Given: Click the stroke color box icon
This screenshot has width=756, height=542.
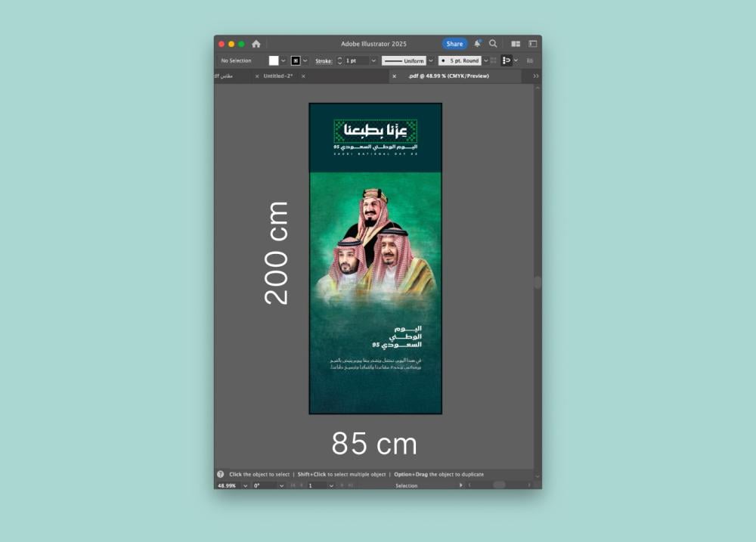Looking at the screenshot, I should (x=296, y=60).
